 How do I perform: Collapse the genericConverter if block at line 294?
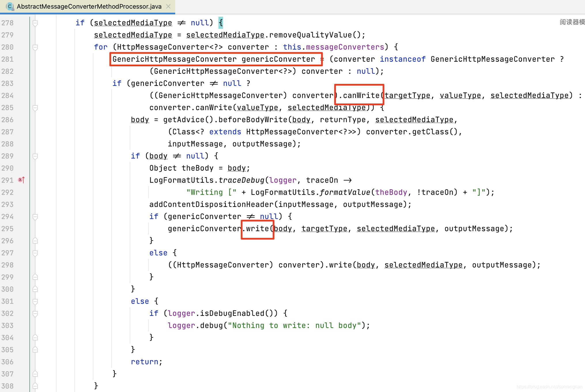(35, 216)
